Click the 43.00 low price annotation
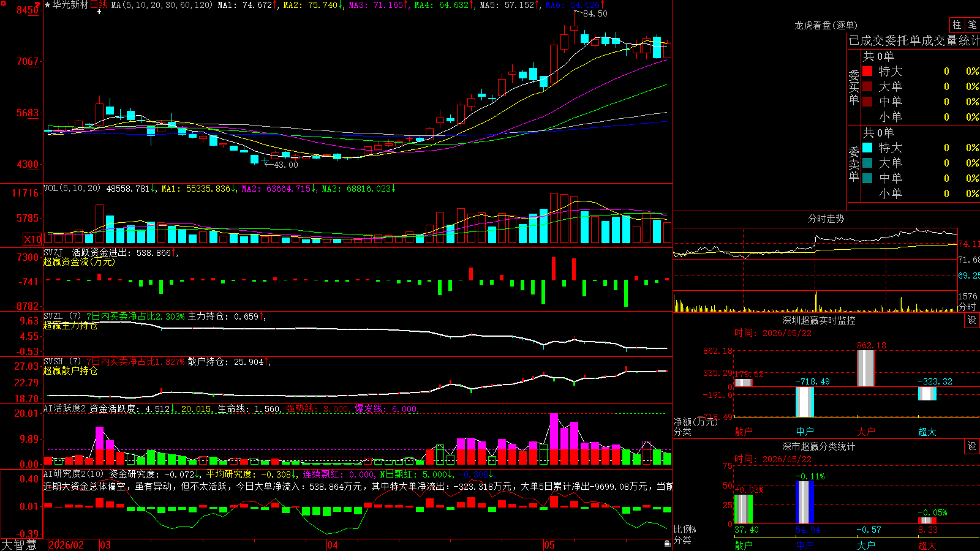The image size is (980, 551). pyautogui.click(x=286, y=165)
